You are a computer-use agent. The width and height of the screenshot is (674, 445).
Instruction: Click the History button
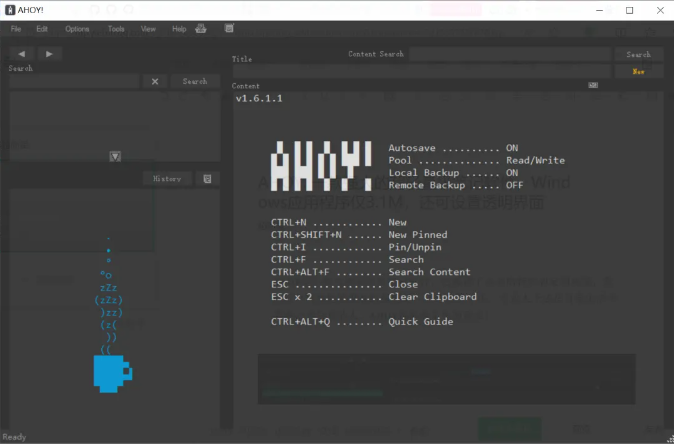coord(167,178)
